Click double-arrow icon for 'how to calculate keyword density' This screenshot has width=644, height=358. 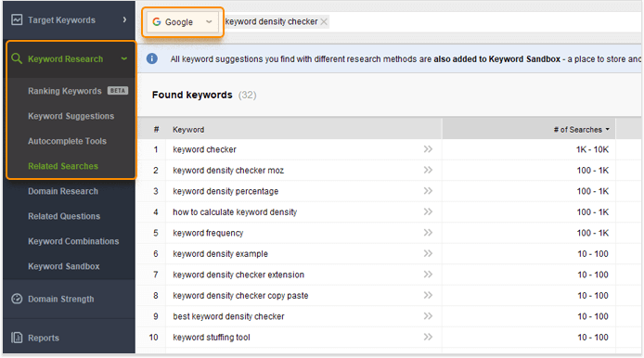click(428, 211)
